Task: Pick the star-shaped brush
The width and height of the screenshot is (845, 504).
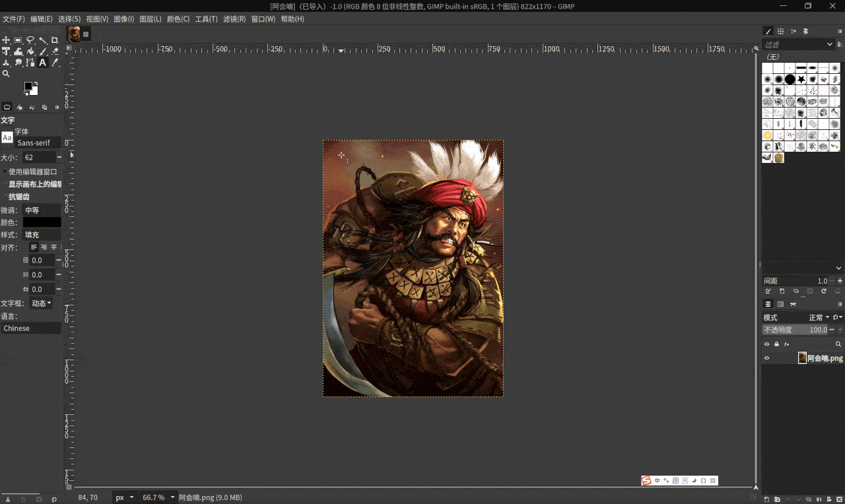Action: pos(801,79)
